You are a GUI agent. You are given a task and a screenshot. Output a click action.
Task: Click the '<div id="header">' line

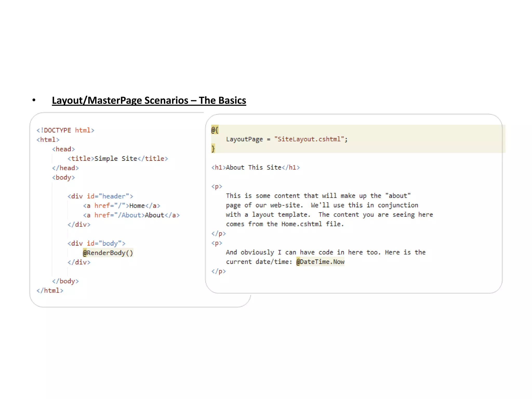(x=100, y=196)
